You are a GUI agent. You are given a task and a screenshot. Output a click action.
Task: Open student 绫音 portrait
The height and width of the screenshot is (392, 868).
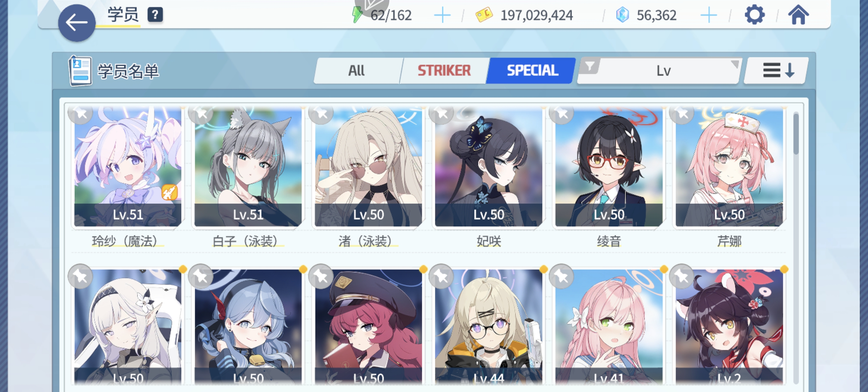coord(609,167)
